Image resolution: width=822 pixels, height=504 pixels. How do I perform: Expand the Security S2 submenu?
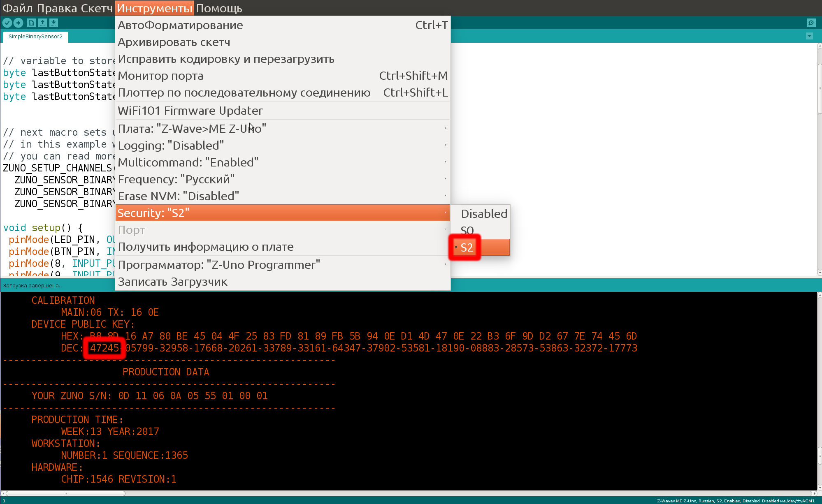point(283,213)
